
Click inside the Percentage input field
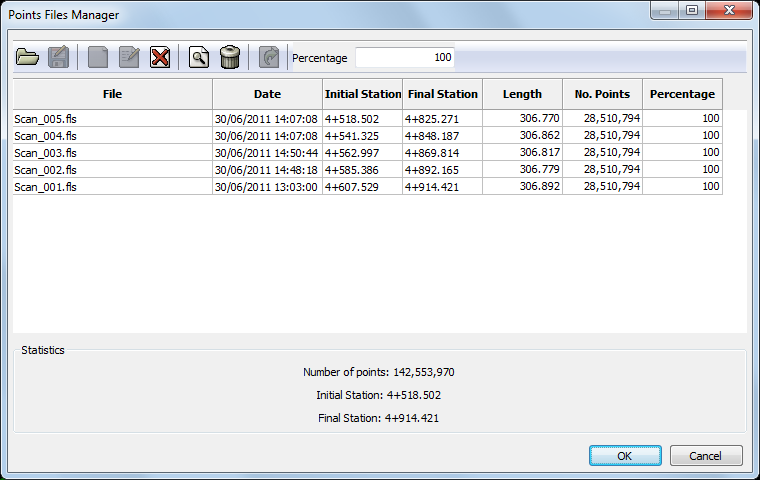click(x=405, y=58)
